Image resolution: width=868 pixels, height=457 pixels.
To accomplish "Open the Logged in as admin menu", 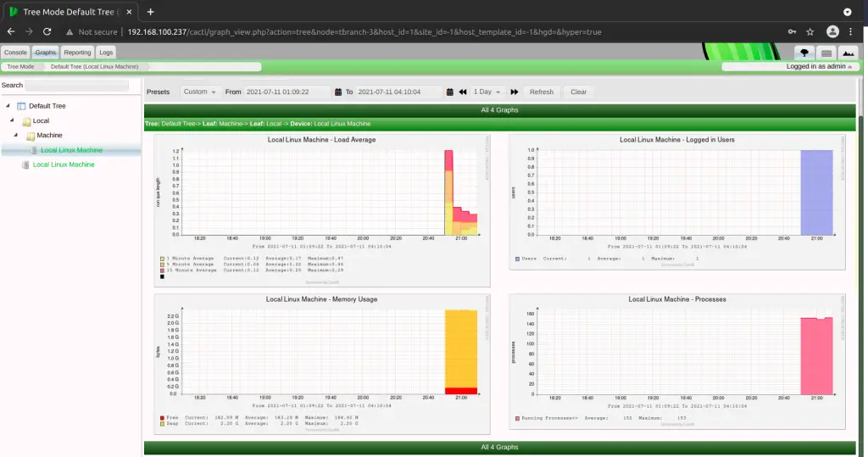I will coord(792,66).
